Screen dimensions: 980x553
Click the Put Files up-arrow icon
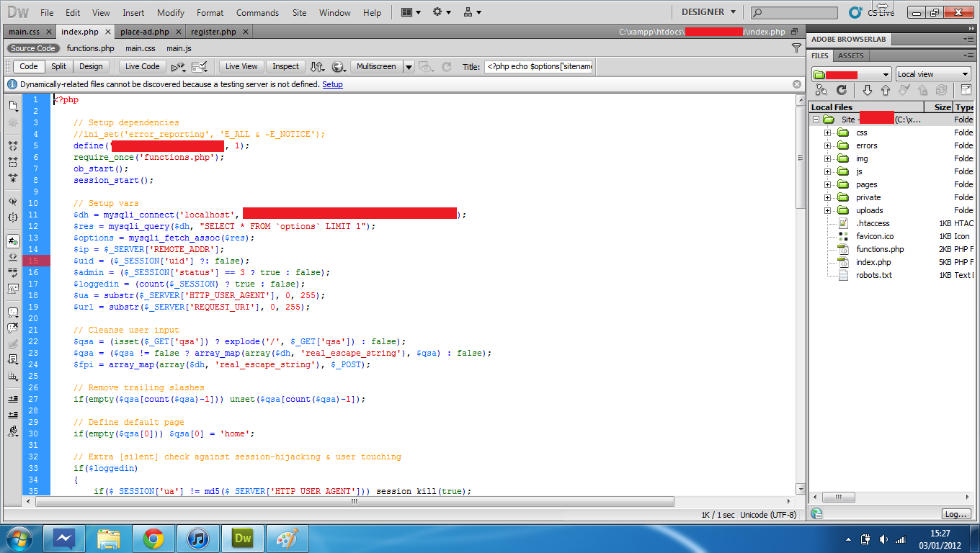pyautogui.click(x=886, y=90)
